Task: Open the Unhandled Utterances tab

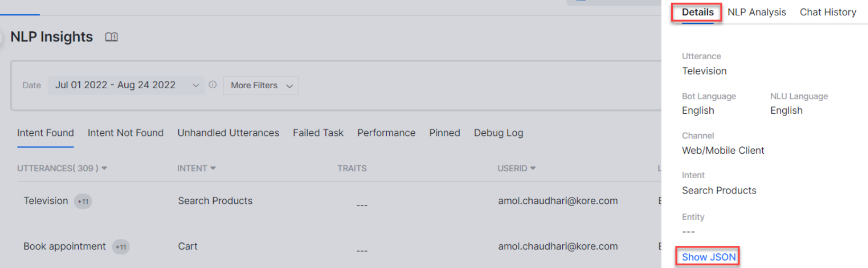Action: [228, 133]
